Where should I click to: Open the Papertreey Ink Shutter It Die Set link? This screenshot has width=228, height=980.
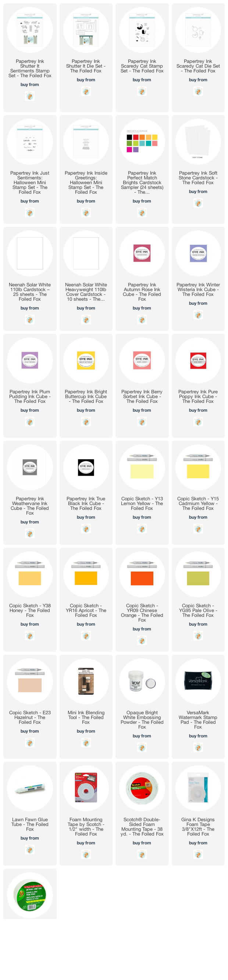click(x=86, y=66)
